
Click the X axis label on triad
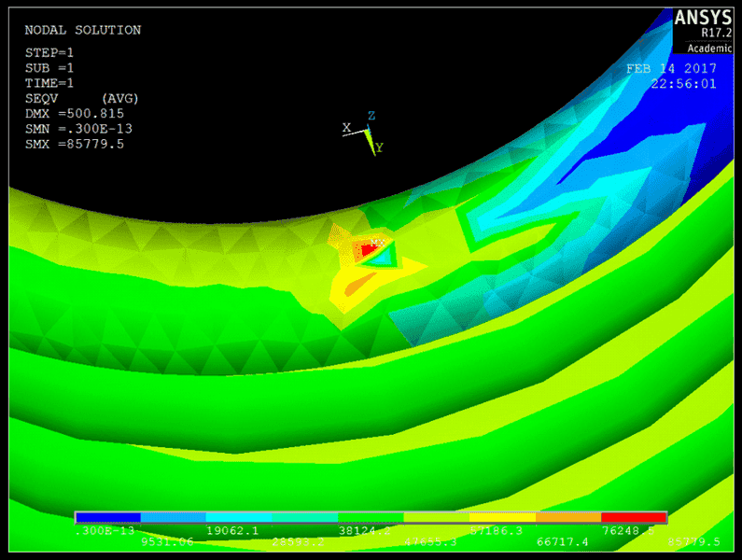pyautogui.click(x=346, y=127)
